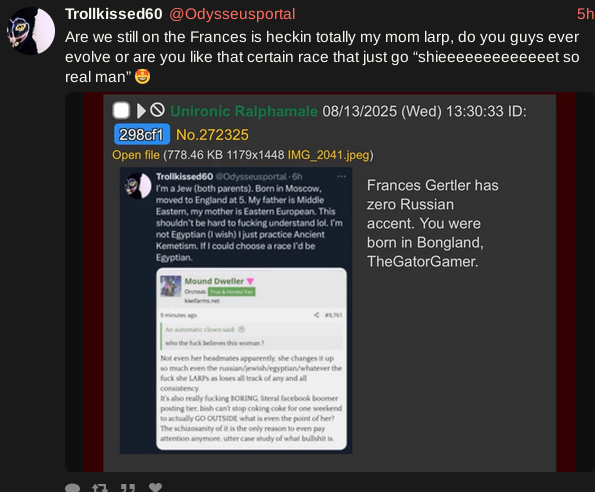Click the 5h timestamp of the post
This screenshot has width=595, height=492.
coord(585,14)
